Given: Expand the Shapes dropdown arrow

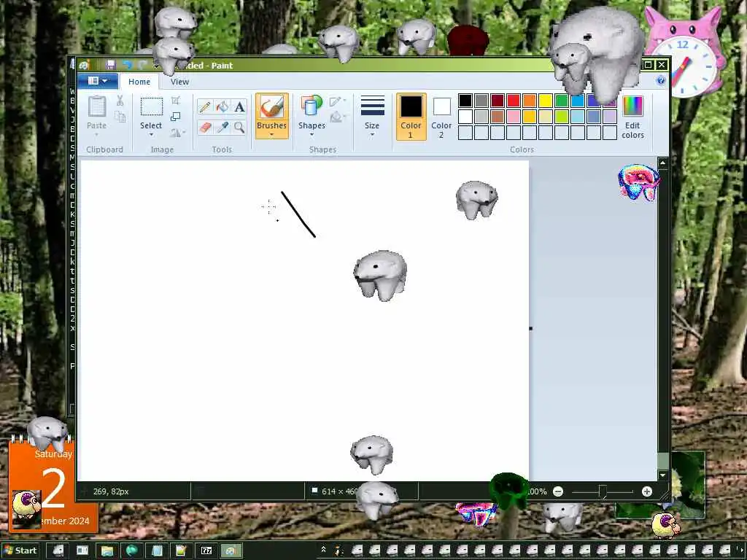Looking at the screenshot, I should click(x=311, y=135).
